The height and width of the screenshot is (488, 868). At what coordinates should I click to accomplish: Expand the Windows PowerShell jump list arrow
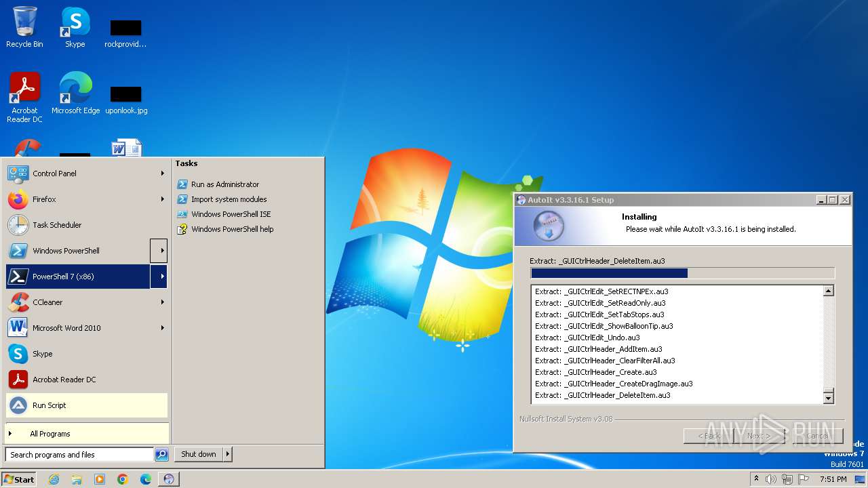point(159,251)
